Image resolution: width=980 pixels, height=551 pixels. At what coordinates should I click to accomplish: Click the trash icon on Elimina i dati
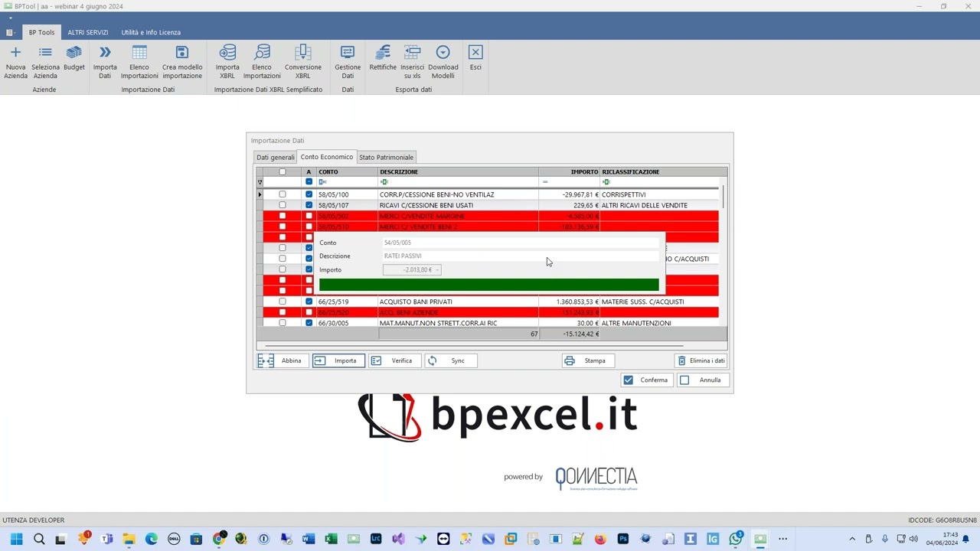681,360
